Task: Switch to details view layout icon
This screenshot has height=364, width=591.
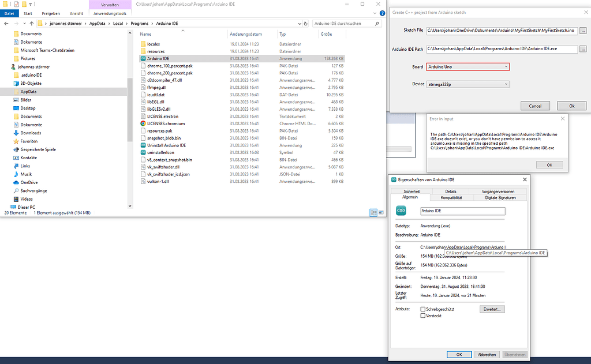Action: (x=373, y=212)
